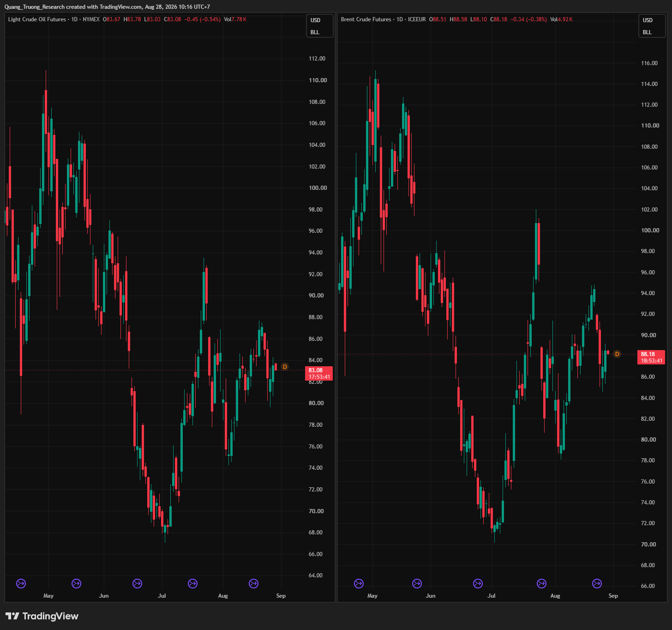This screenshot has height=630, width=672.
Task: Click the late-June rollover marker on the Brent chart
Action: point(478,584)
